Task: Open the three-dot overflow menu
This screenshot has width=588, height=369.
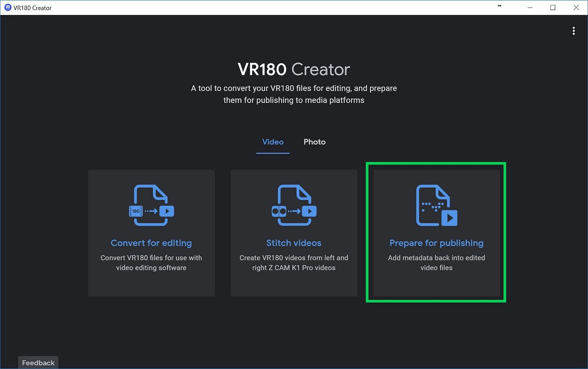Action: [x=574, y=31]
